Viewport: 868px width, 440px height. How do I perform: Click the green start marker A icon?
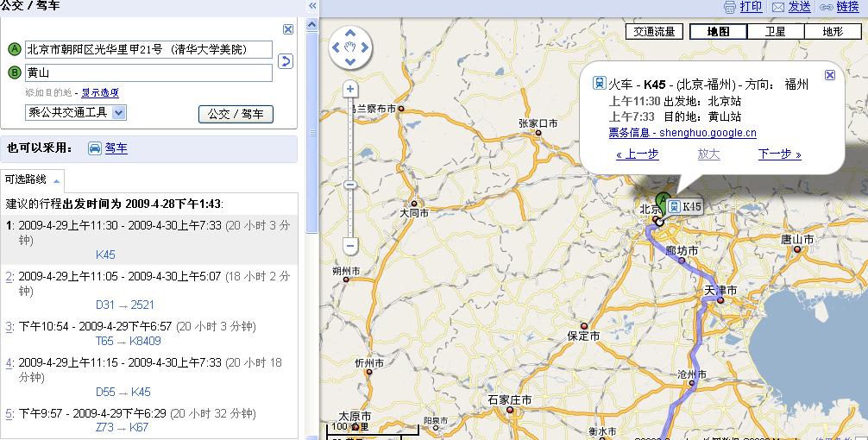pyautogui.click(x=15, y=49)
